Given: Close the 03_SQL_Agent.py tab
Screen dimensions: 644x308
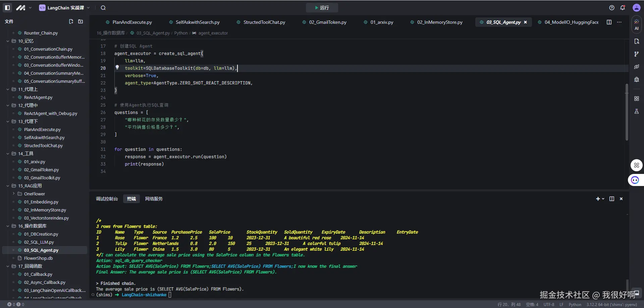Looking at the screenshot, I should click(x=525, y=22).
